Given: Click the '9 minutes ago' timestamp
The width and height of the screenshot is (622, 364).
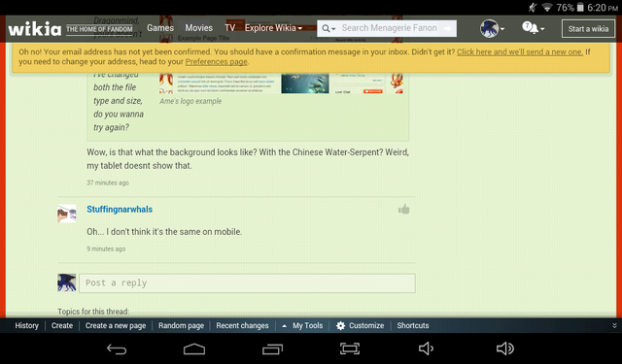Looking at the screenshot, I should (106, 248).
